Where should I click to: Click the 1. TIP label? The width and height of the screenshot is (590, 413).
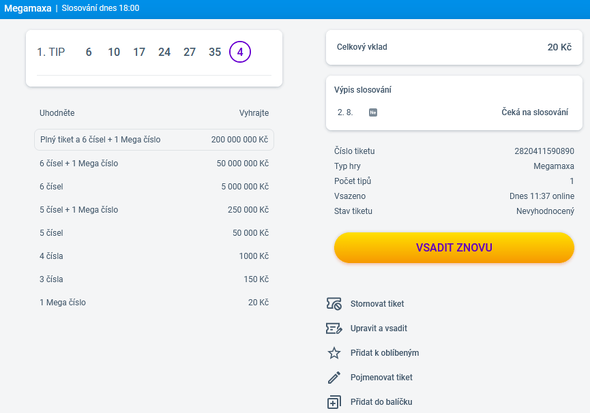coord(51,52)
